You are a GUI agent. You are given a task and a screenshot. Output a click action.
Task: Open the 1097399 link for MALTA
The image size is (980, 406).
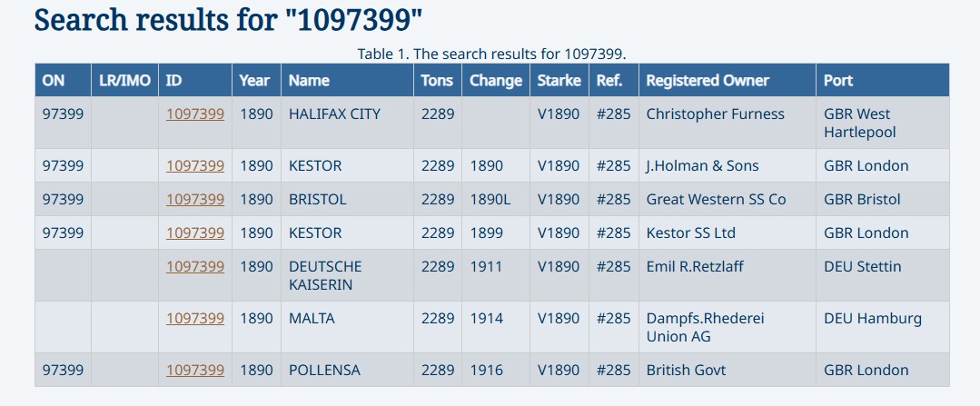click(194, 319)
